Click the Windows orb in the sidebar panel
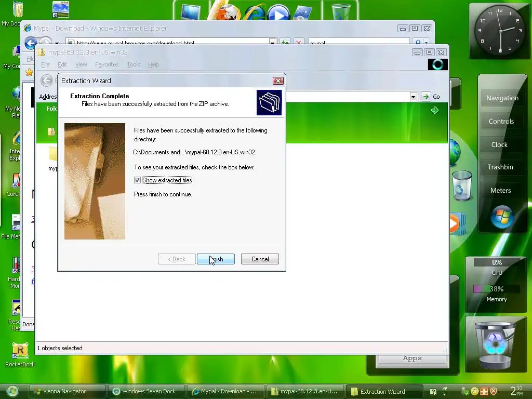 click(x=502, y=217)
